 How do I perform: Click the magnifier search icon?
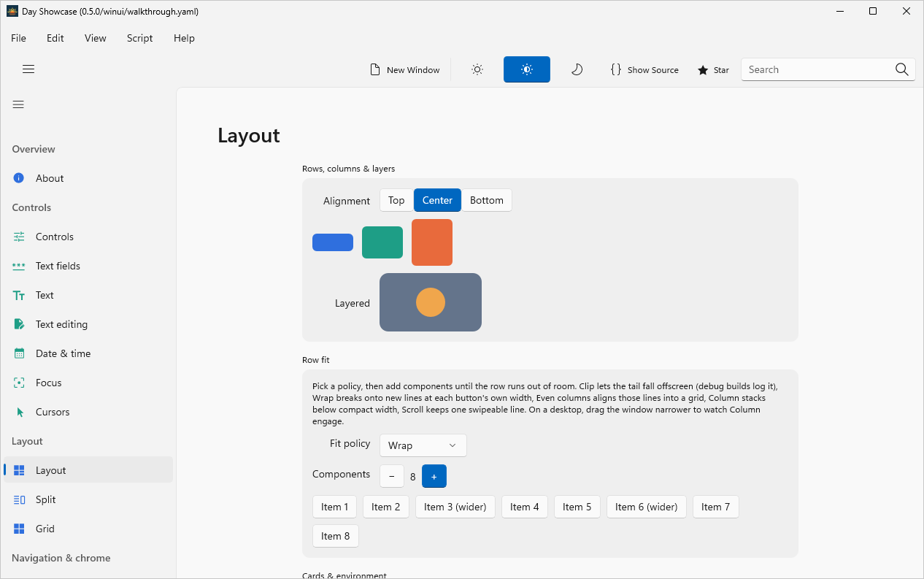click(x=902, y=69)
